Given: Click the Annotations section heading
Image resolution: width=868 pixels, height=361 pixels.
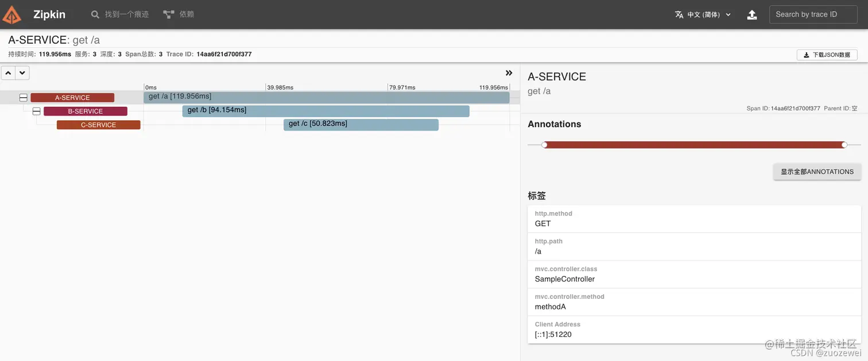Looking at the screenshot, I should [x=555, y=124].
